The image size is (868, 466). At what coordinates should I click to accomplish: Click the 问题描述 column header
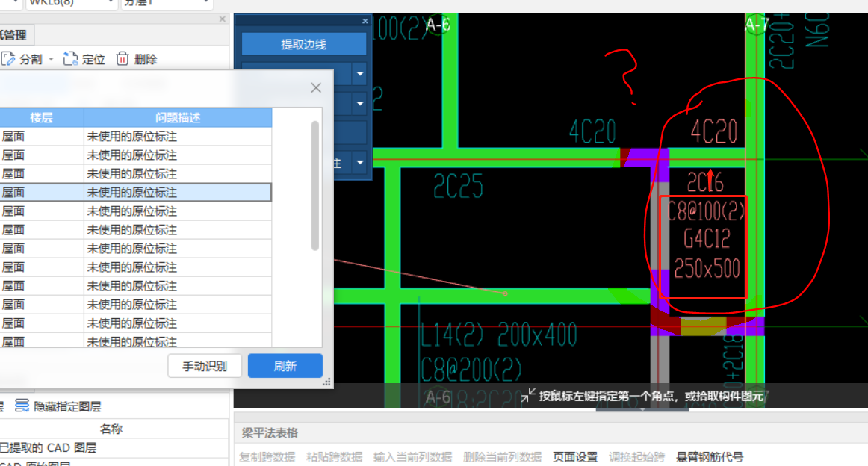tap(178, 117)
